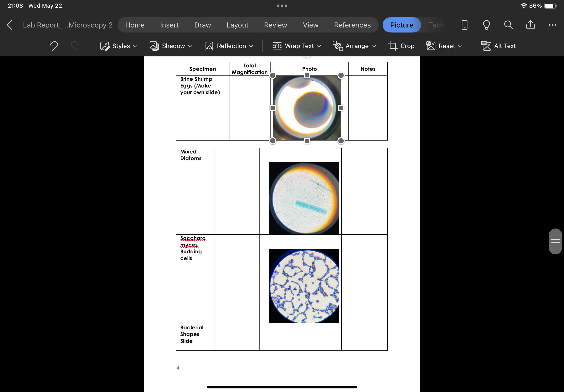This screenshot has height=392, width=564.
Task: Open the Layout tab
Action: 238,25
